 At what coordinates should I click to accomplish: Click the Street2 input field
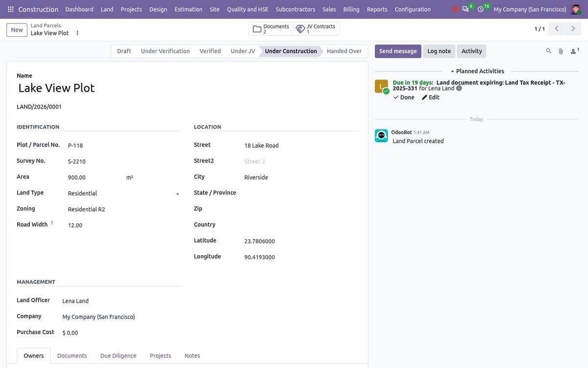300,161
